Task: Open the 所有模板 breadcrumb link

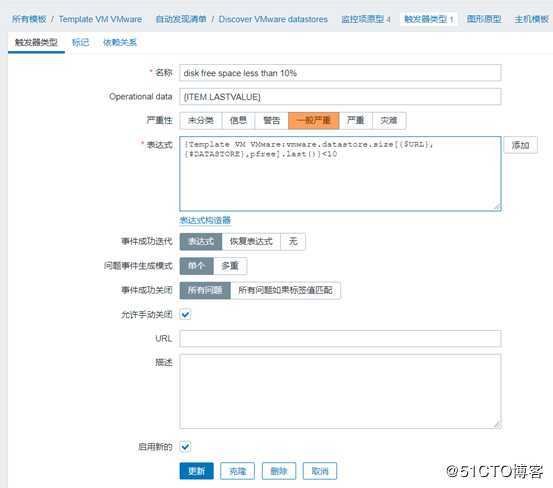Action: pyautogui.click(x=29, y=19)
